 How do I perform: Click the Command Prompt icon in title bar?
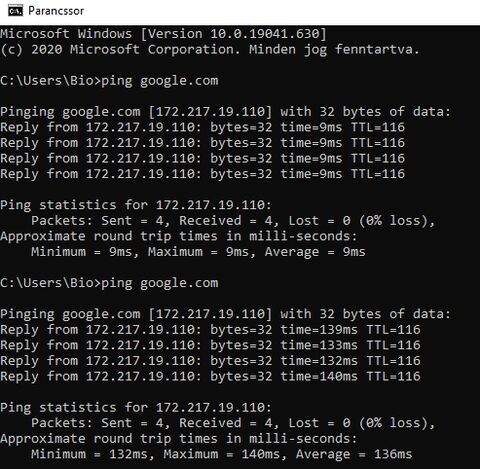pyautogui.click(x=15, y=11)
